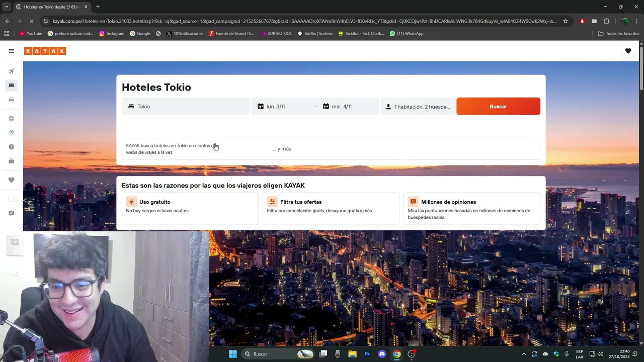644x362 pixels.
Task: Open the target icon in sidebar
Action: tap(11, 133)
